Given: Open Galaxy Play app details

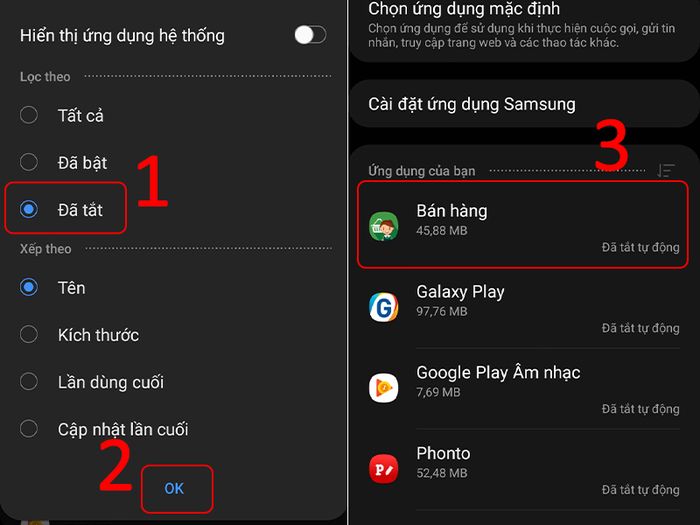Looking at the screenshot, I should click(x=524, y=308).
